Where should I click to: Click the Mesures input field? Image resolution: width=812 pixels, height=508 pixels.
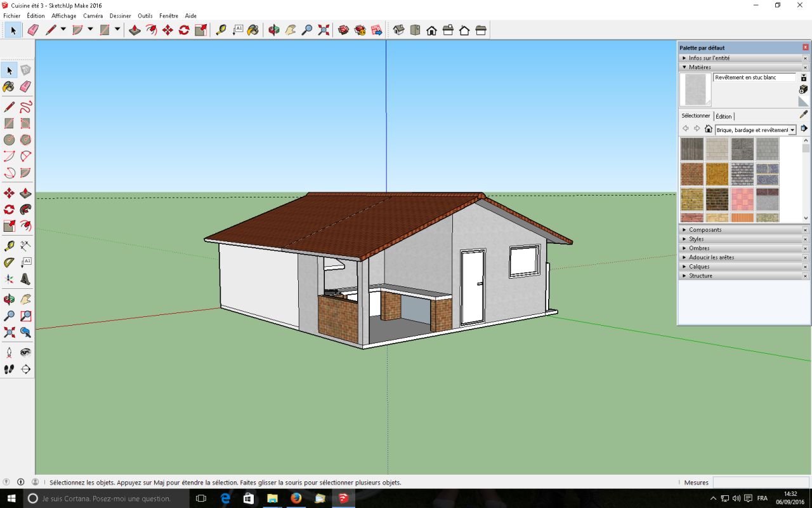click(x=761, y=483)
